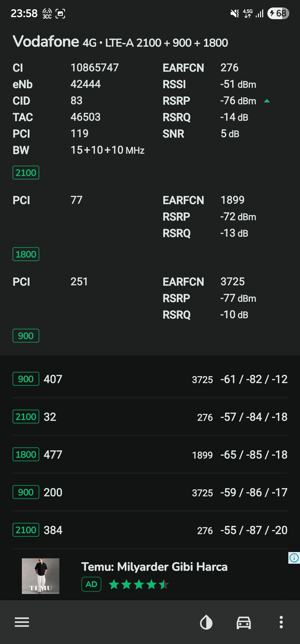Select the 1800 band badge under PCI 77

click(26, 254)
